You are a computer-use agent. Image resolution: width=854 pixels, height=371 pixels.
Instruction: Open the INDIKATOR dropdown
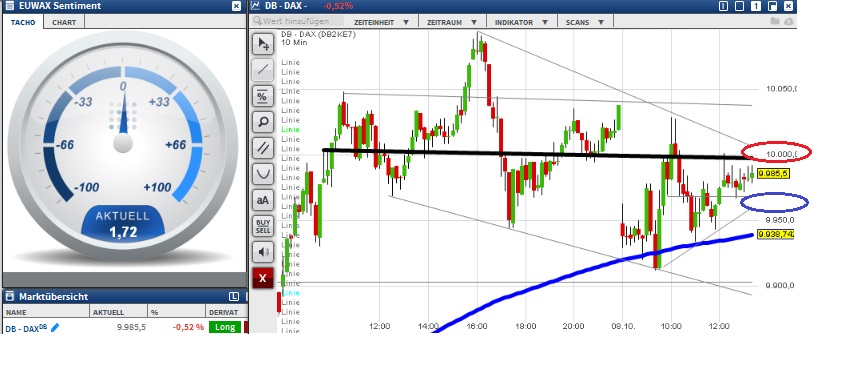point(521,22)
